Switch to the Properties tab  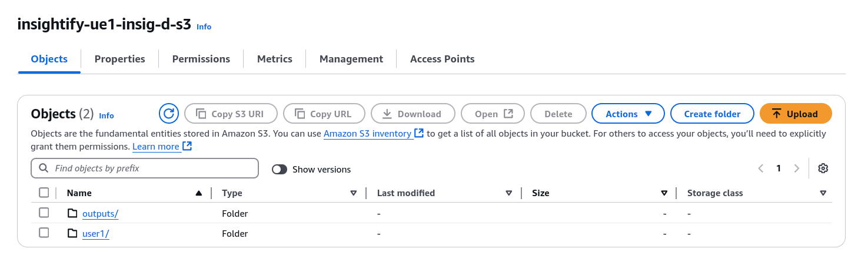[x=120, y=59]
